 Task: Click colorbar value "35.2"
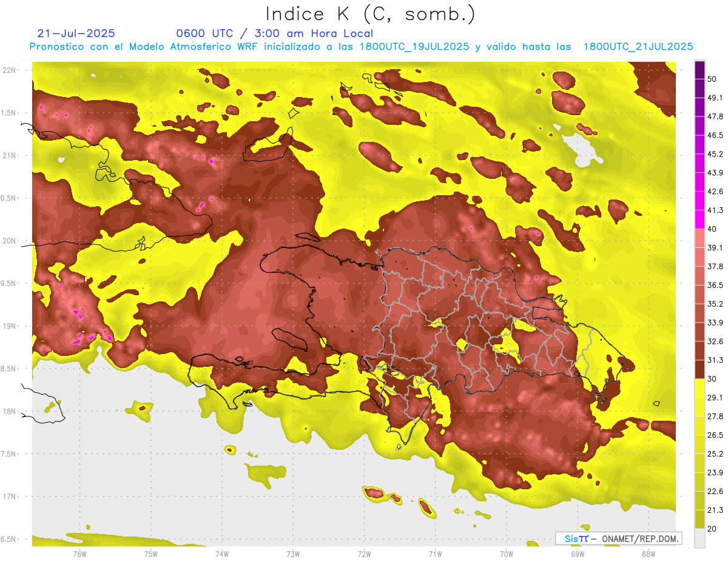click(715, 304)
